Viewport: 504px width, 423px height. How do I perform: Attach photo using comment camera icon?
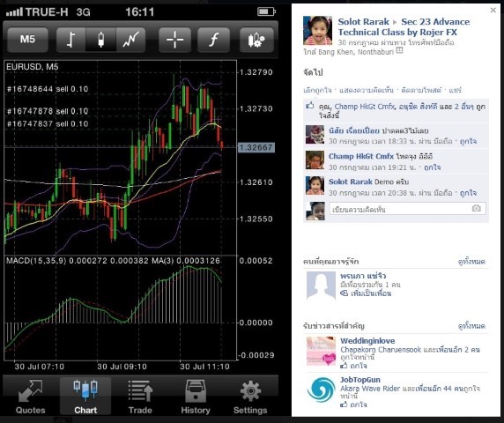pyautogui.click(x=477, y=209)
